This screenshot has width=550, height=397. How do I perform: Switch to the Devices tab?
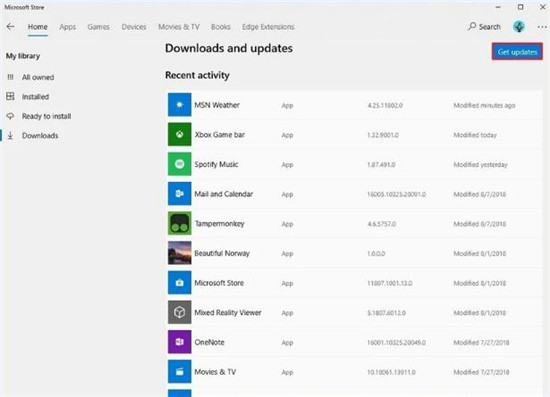tap(134, 27)
